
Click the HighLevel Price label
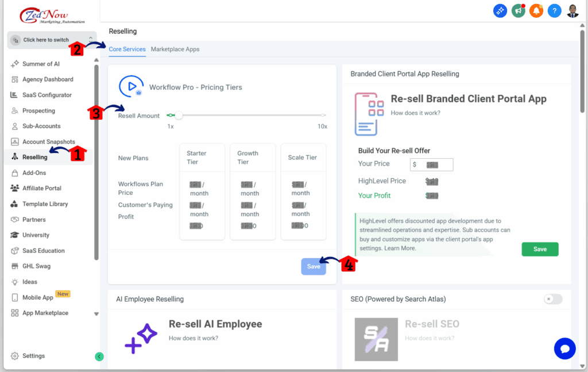coord(382,181)
